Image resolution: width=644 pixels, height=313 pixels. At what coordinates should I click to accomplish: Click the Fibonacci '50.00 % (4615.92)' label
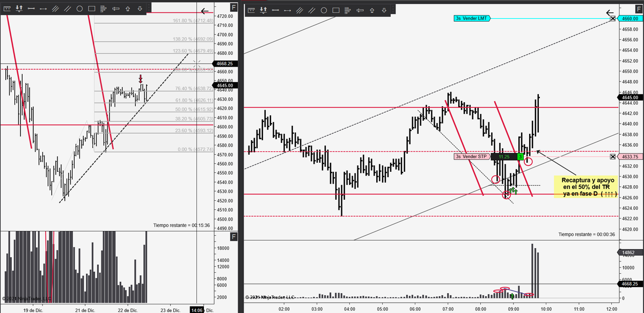tap(195, 109)
